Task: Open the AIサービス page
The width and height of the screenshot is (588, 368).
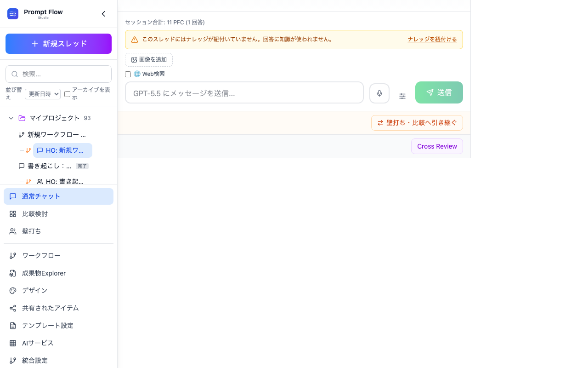Action: (58, 343)
